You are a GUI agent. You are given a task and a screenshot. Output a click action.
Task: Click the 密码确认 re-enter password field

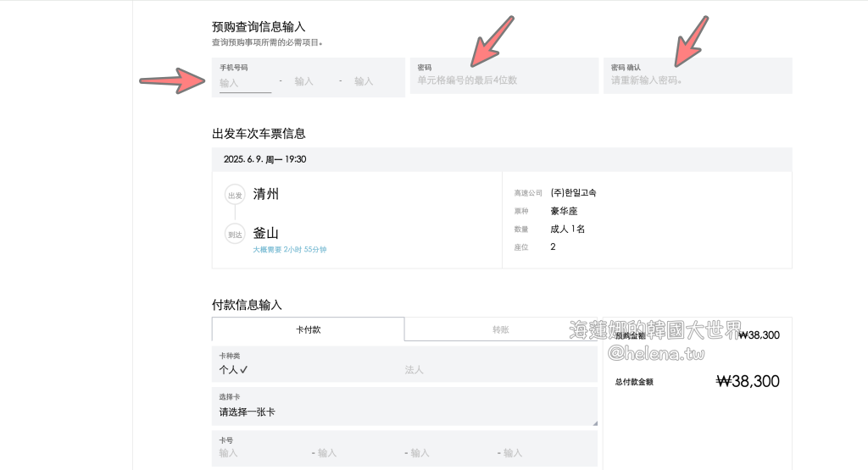(697, 80)
